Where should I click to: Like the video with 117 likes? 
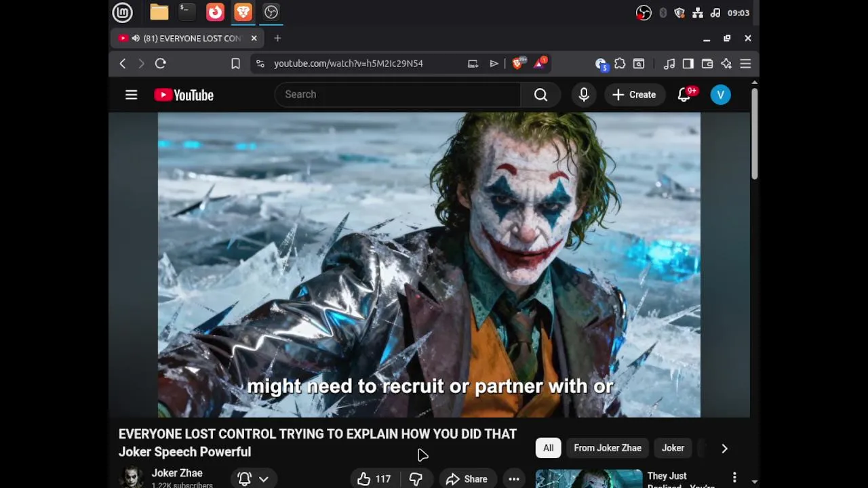pyautogui.click(x=374, y=479)
